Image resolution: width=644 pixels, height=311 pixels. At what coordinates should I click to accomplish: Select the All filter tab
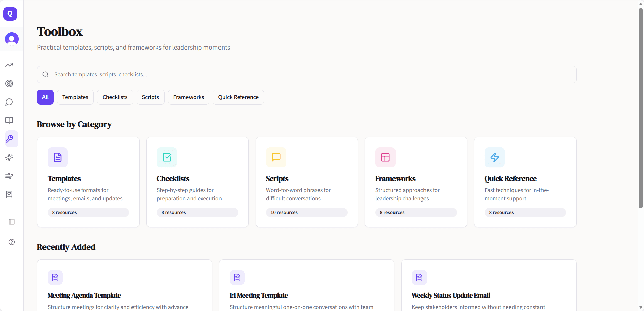pos(45,97)
